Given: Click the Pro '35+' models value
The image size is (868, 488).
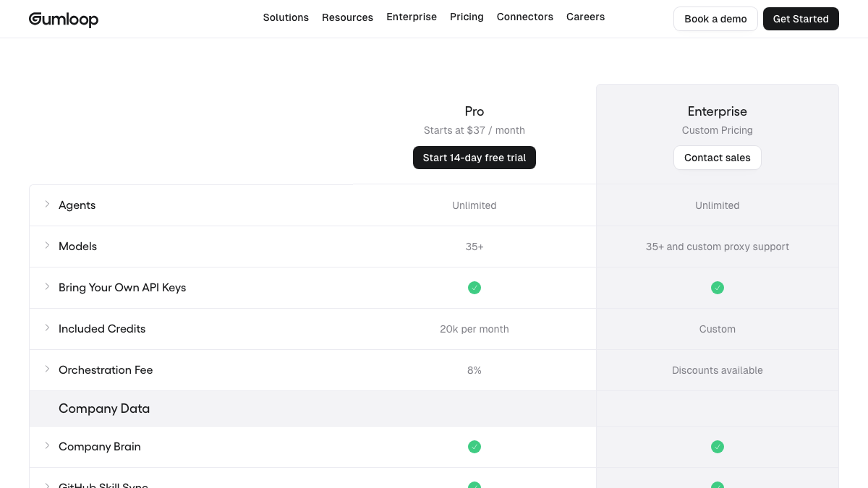Looking at the screenshot, I should click(x=475, y=247).
